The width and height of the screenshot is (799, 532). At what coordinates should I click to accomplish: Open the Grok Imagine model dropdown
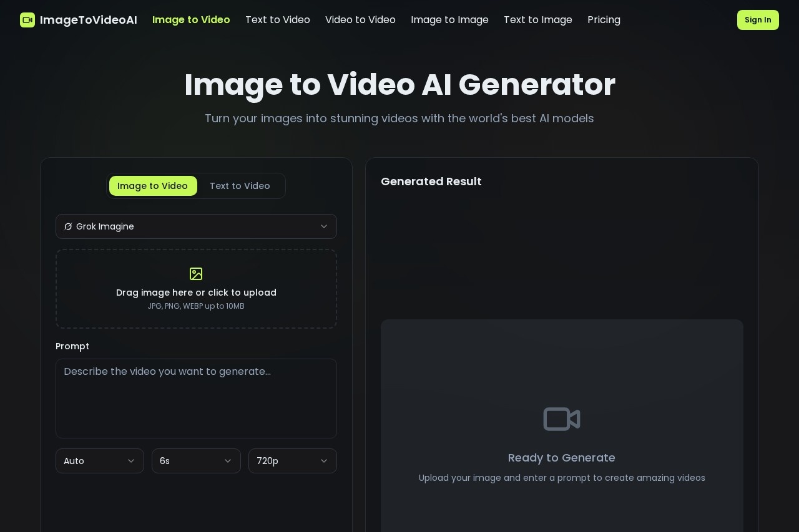196,226
